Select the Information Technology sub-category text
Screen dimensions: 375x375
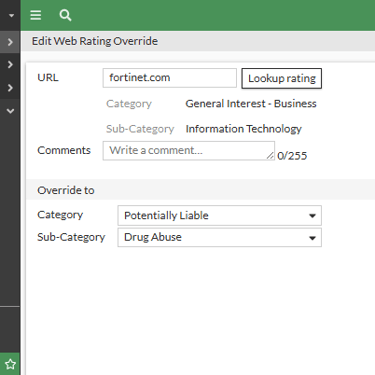244,129
